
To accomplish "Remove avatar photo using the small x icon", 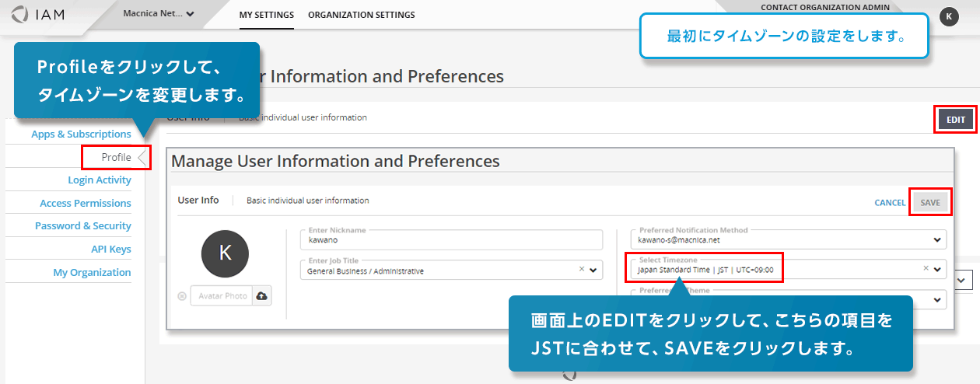I will pyautogui.click(x=182, y=296).
